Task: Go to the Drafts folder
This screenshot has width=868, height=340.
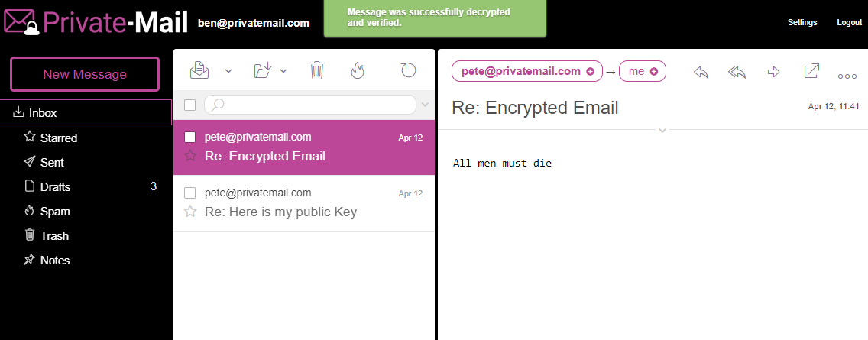Action: (55, 186)
